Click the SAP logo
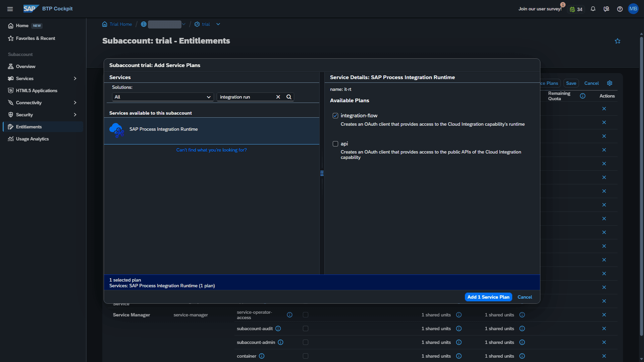Viewport: 644px width, 362px height. click(31, 9)
